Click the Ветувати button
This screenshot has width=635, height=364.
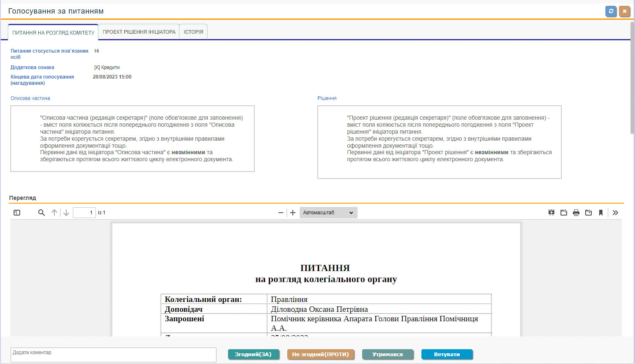447,355
